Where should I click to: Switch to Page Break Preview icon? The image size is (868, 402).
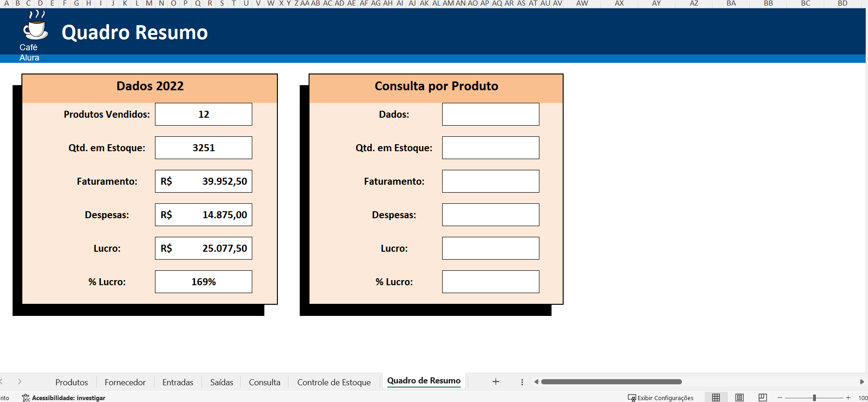(762, 397)
